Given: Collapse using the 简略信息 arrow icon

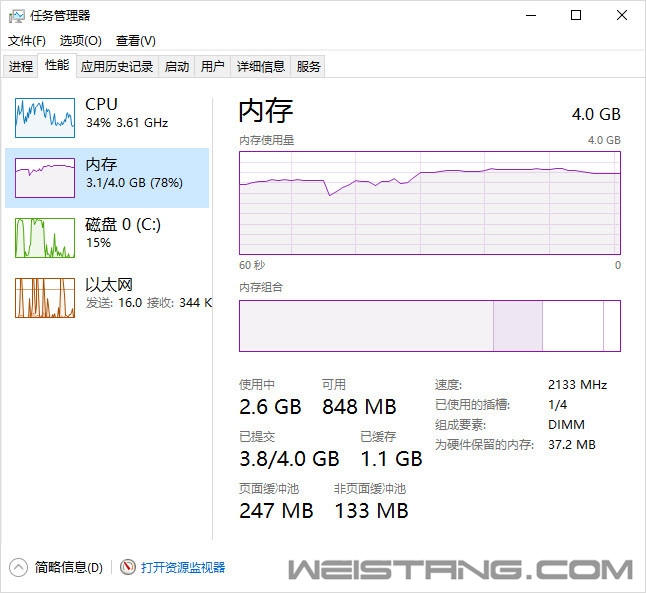Looking at the screenshot, I should [18, 567].
